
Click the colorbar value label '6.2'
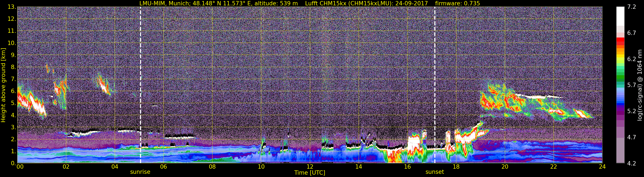click(x=632, y=59)
